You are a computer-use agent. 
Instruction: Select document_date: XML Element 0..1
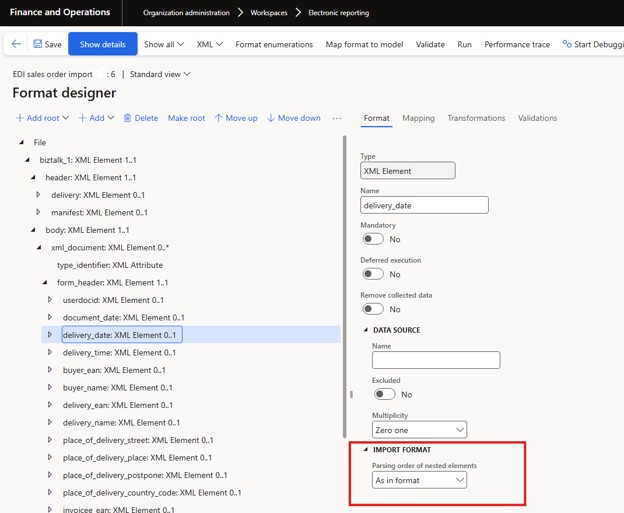pyautogui.click(x=123, y=317)
